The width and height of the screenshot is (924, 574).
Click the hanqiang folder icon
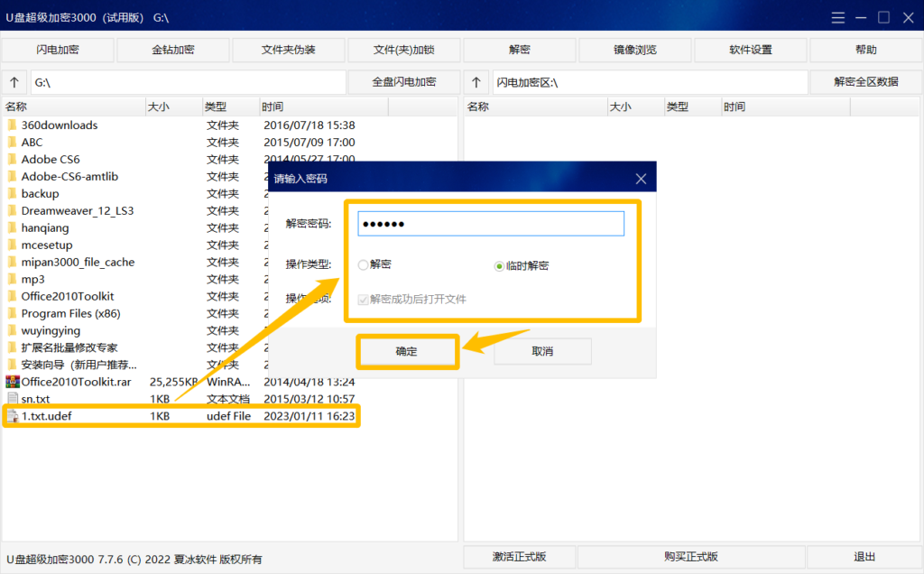(12, 227)
